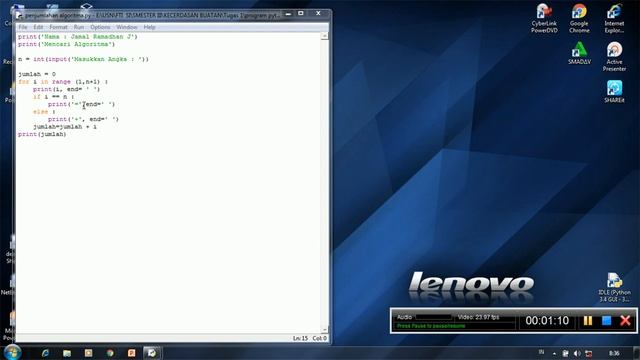Open Active Presenter desktop icon
The image size is (640, 360).
pos(614,56)
